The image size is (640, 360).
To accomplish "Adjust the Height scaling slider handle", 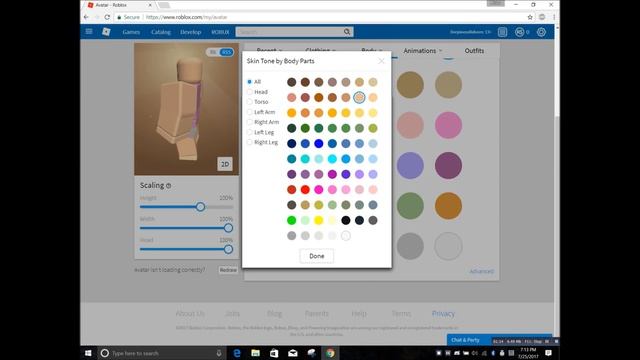I will 200,207.
